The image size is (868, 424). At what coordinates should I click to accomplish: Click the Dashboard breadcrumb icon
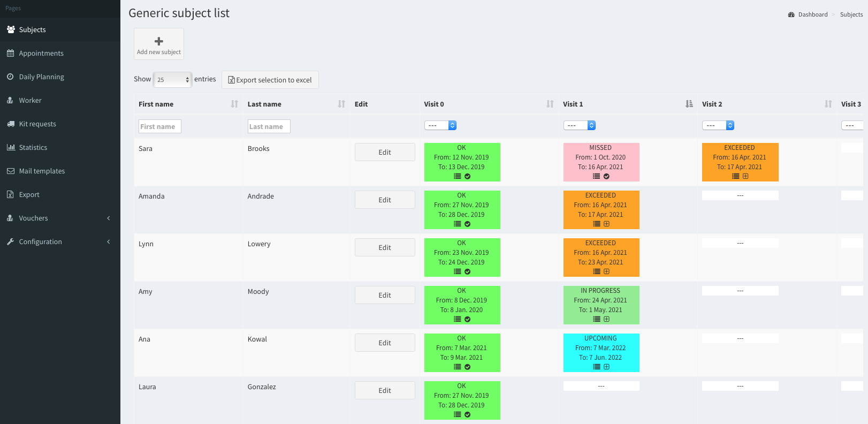[791, 14]
